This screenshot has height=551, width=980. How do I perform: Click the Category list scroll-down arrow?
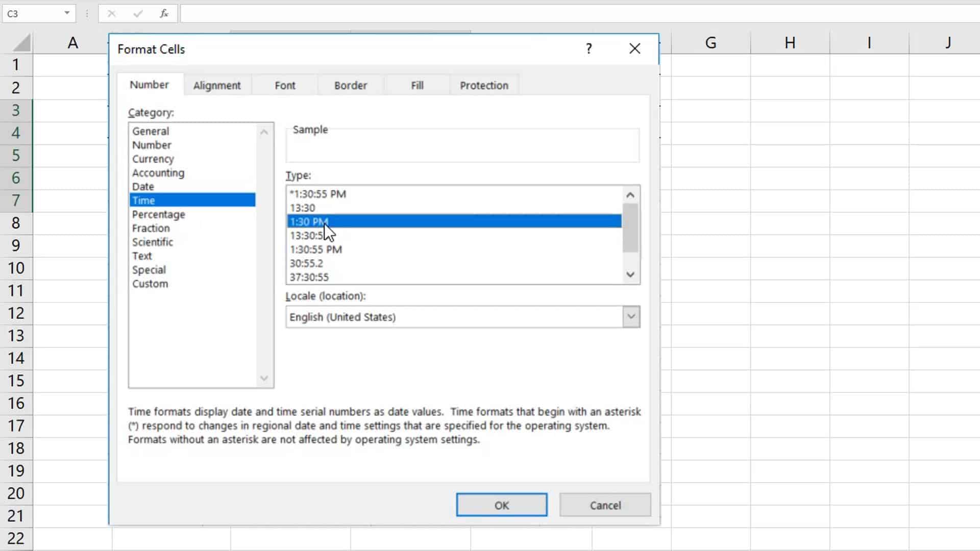(x=263, y=378)
